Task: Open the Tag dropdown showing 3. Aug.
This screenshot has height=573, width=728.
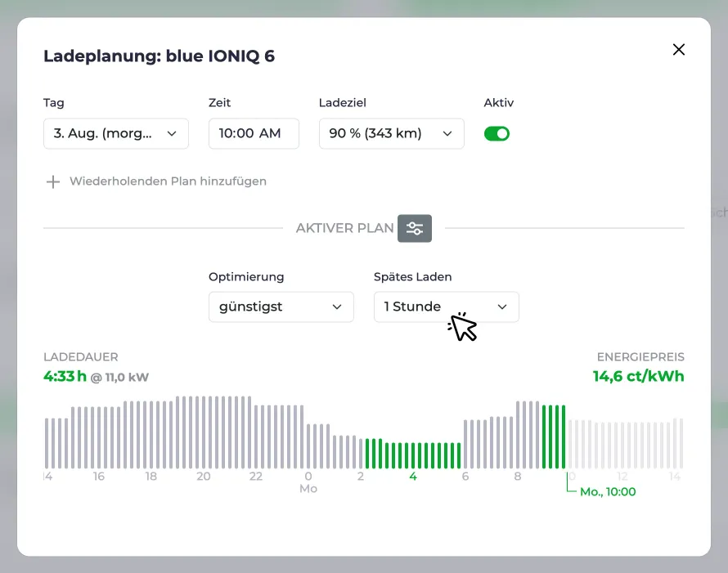Action: pyautogui.click(x=115, y=133)
